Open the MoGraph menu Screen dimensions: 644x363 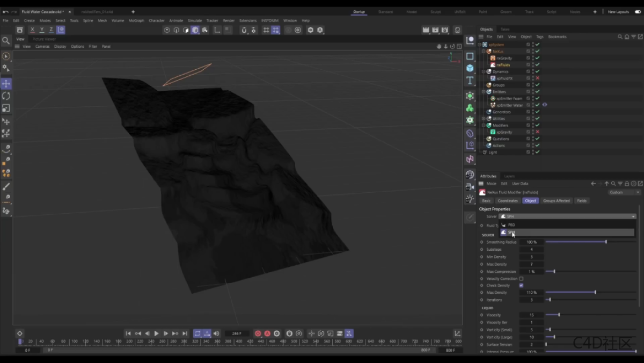[x=136, y=20]
